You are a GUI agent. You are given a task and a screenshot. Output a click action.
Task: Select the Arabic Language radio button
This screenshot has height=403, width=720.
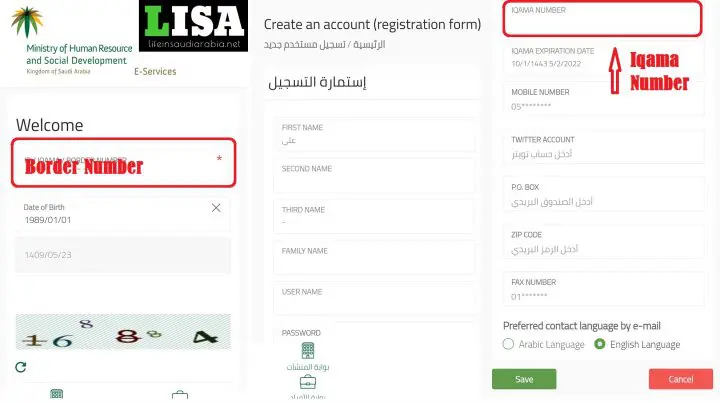pyautogui.click(x=508, y=344)
